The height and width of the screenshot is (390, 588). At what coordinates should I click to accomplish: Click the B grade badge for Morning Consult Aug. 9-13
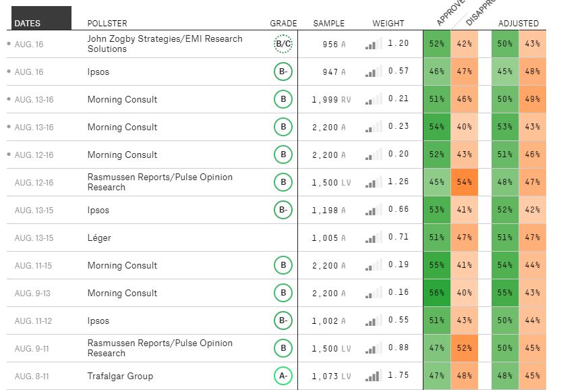283,293
